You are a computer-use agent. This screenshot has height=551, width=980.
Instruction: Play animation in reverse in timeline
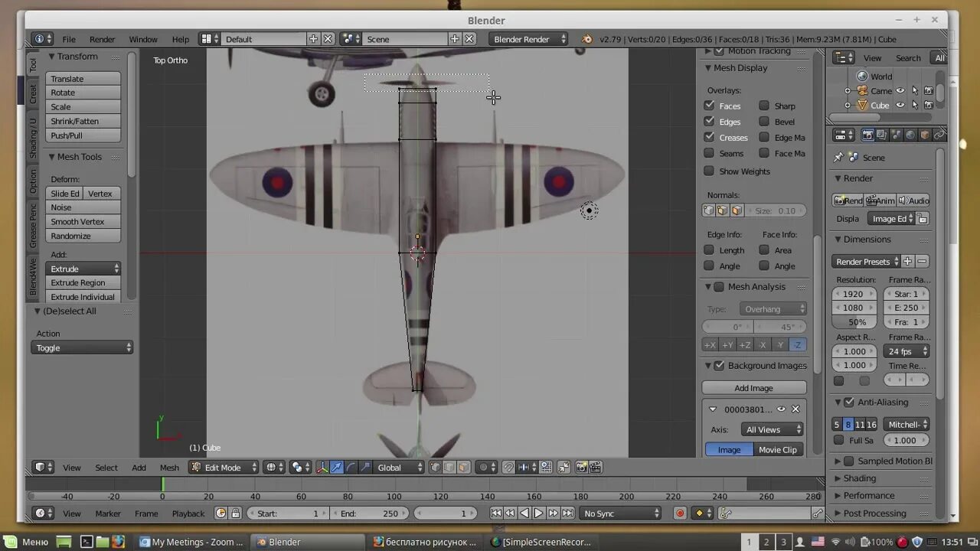[x=524, y=514]
